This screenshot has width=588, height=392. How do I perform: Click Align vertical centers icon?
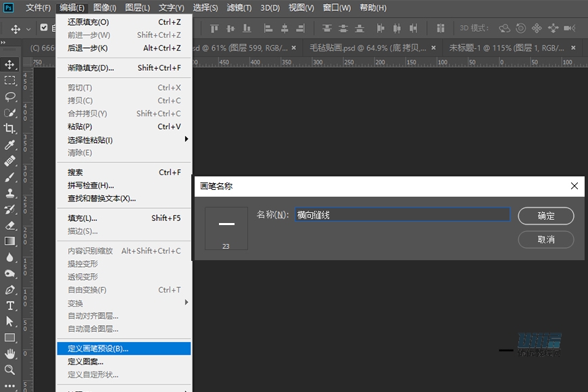pos(230,28)
